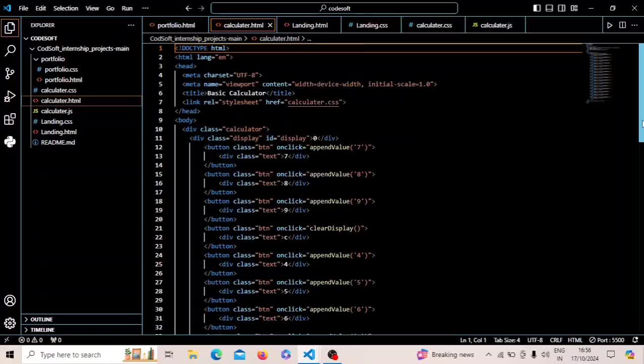Split the editor right
644x364 pixels.
point(622,25)
